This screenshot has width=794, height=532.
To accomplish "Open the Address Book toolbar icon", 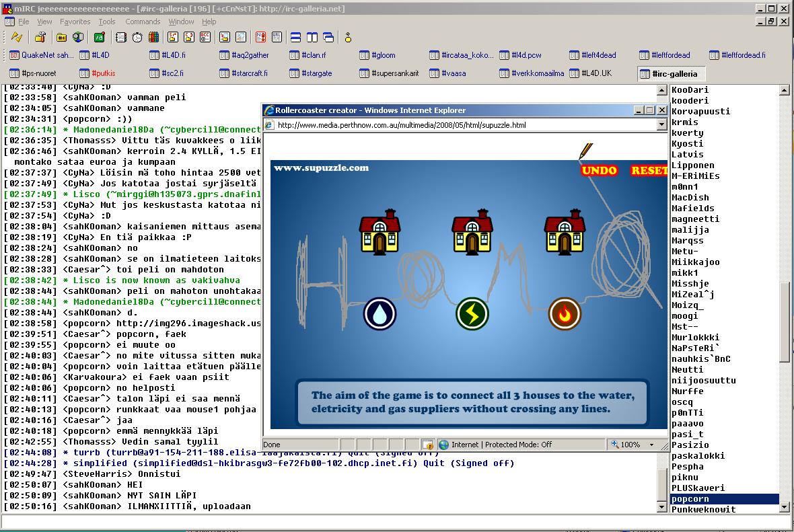I will click(120, 37).
